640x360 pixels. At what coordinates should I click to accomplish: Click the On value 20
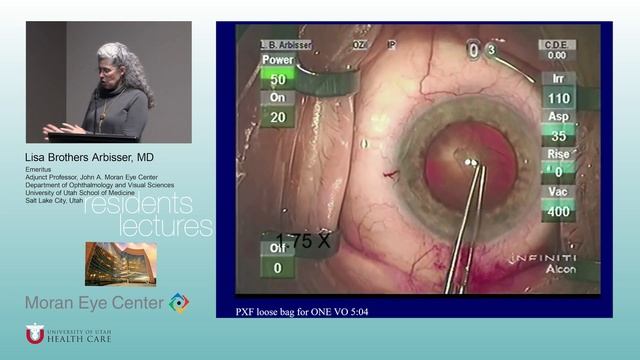tap(278, 118)
